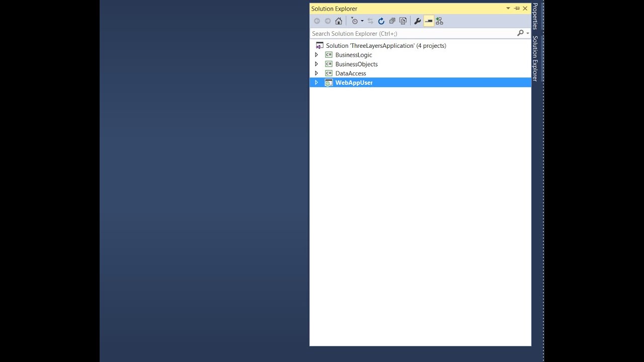
Task: Open the search options dropdown arrow
Action: point(528,34)
